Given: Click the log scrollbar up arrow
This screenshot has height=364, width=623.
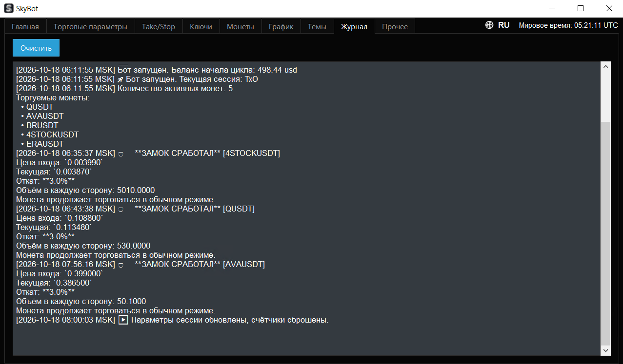Looking at the screenshot, I should tap(605, 67).
